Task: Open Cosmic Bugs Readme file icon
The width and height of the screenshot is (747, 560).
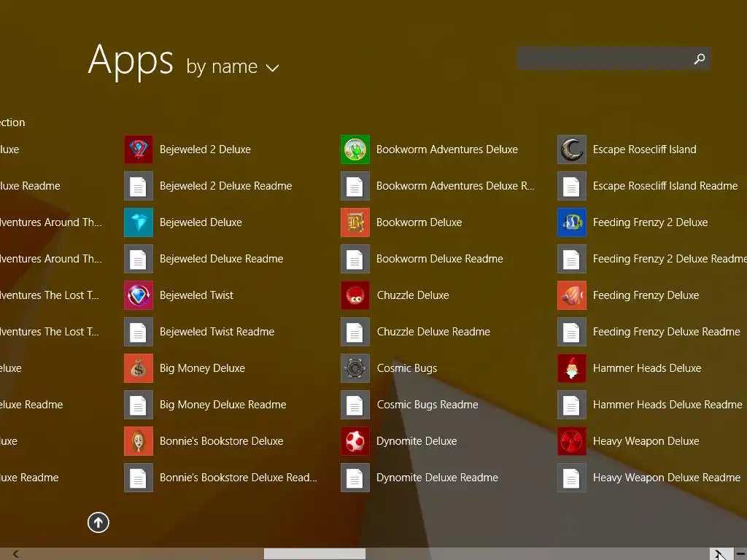Action: coord(355,405)
